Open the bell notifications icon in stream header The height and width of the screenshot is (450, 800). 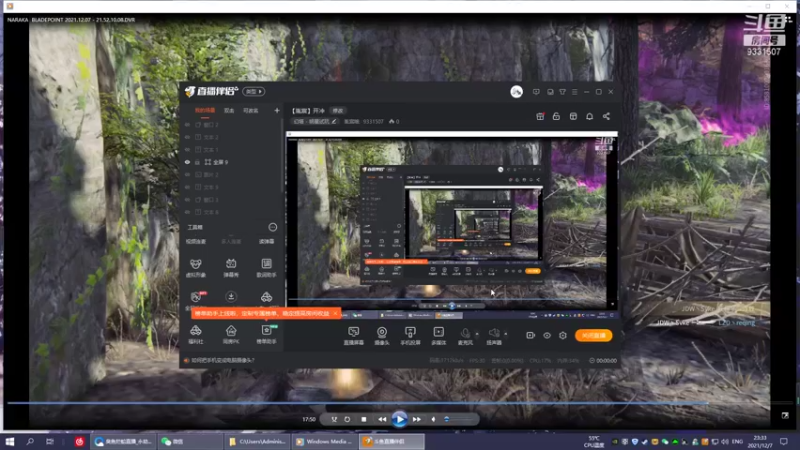coord(589,116)
